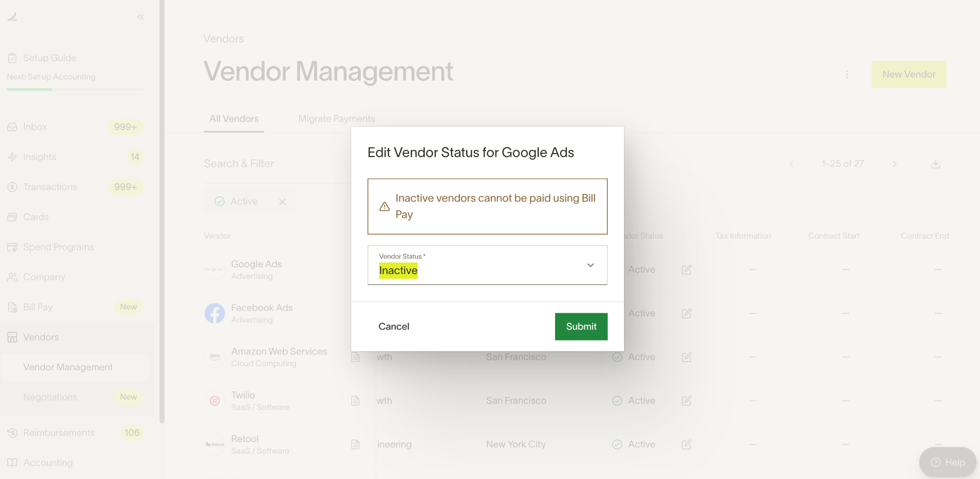Screen dimensions: 980x479
Task: Click the Vendors storefront icon
Action: pos(12,337)
